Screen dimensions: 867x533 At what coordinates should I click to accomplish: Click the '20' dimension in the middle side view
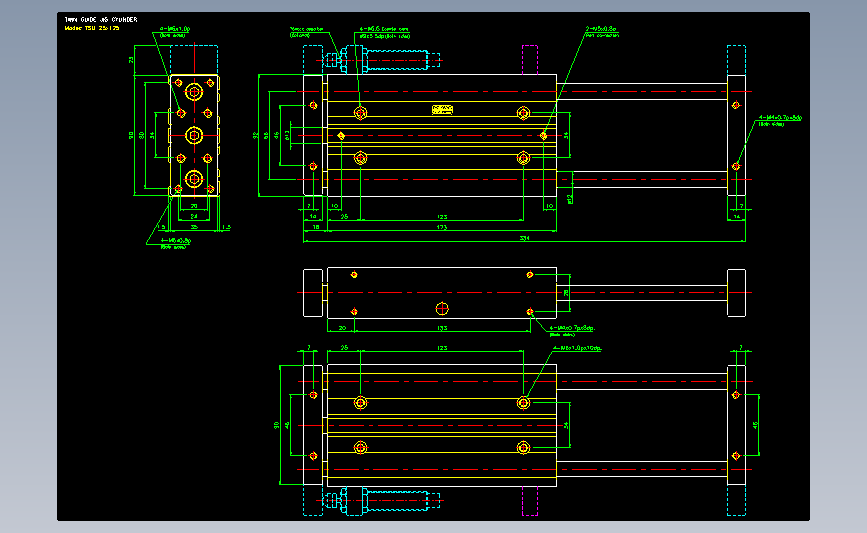342,328
